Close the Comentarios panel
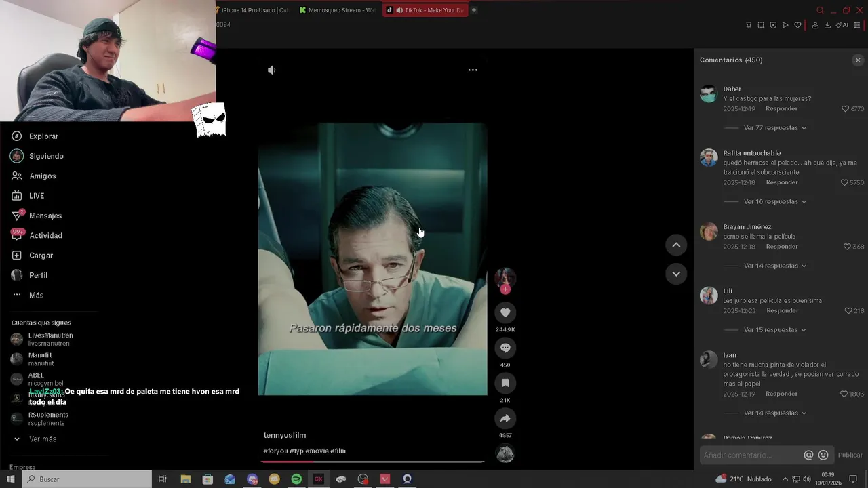The height and width of the screenshot is (488, 868). coord(858,60)
